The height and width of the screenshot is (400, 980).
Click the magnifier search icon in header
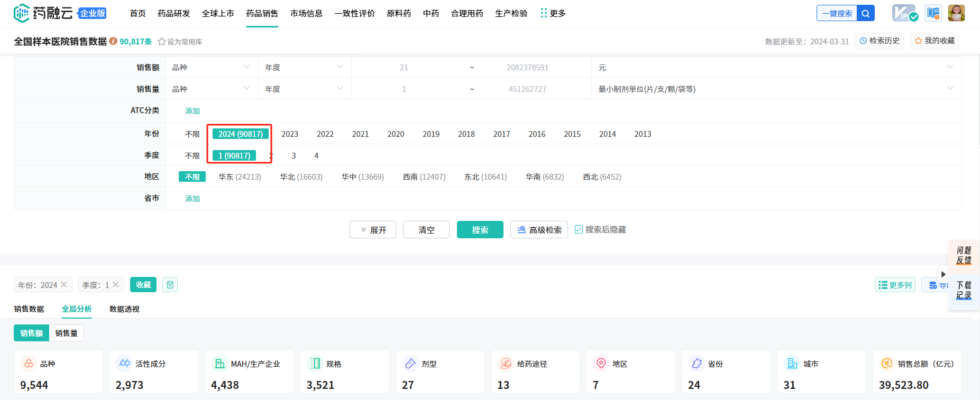coord(865,13)
